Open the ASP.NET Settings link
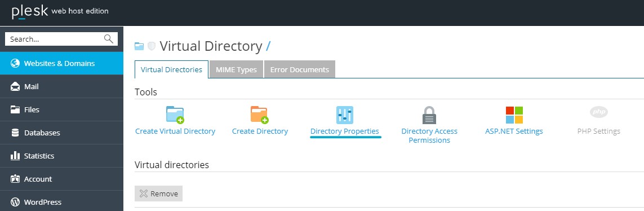The height and width of the screenshot is (211, 644). [514, 131]
